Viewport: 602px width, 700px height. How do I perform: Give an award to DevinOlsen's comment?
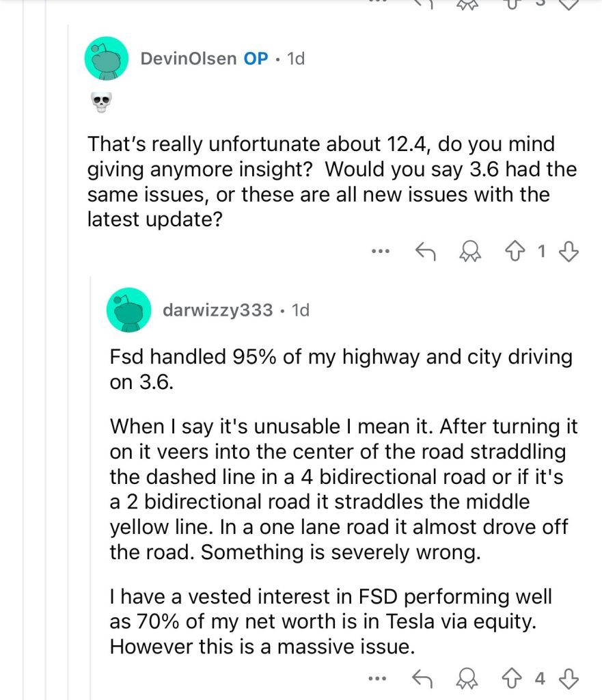(x=470, y=252)
